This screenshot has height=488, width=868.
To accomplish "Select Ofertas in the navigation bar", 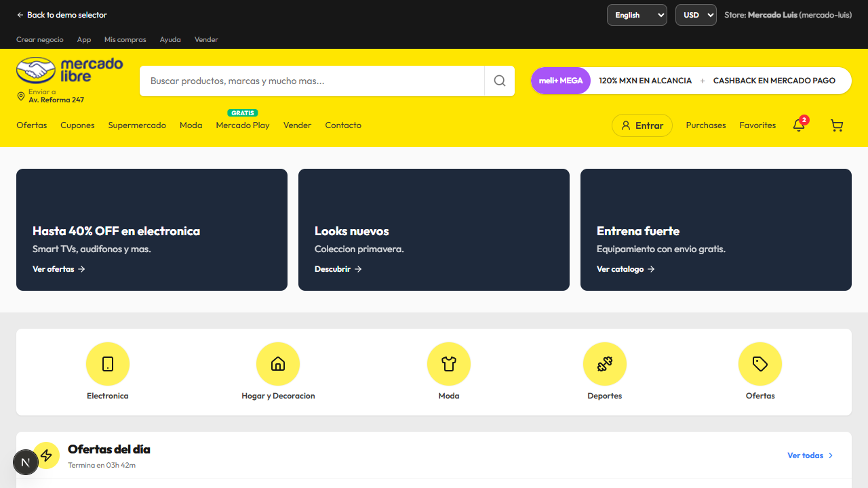I will point(32,125).
